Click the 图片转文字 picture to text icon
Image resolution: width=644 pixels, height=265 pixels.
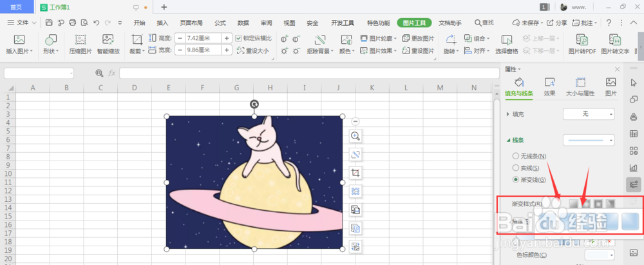point(615,39)
